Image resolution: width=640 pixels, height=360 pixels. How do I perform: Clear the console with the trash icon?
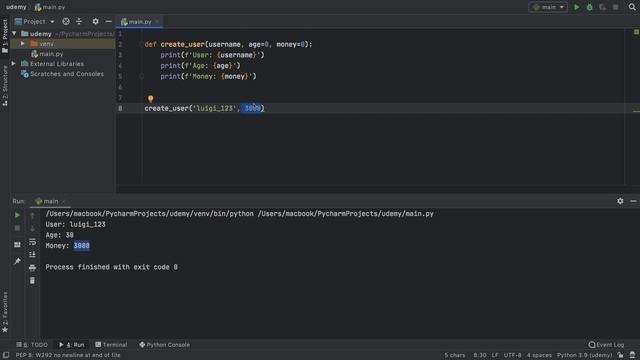tap(32, 281)
